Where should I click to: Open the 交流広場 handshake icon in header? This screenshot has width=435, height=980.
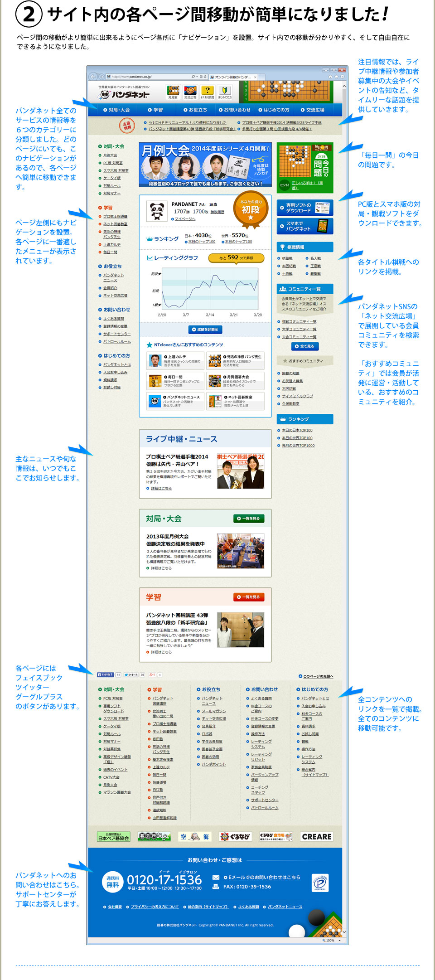click(x=190, y=92)
